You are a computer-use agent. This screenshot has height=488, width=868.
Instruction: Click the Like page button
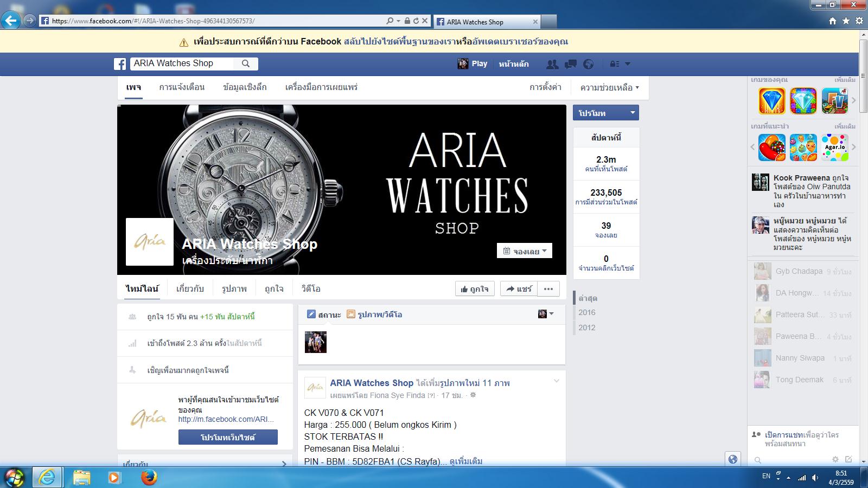pos(475,289)
